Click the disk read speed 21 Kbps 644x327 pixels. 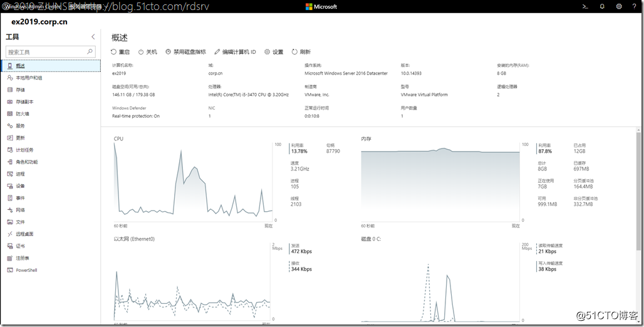point(548,251)
